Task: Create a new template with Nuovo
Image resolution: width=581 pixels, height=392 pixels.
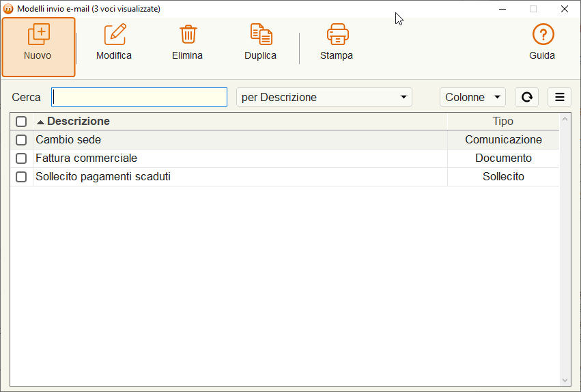Action: [x=38, y=47]
